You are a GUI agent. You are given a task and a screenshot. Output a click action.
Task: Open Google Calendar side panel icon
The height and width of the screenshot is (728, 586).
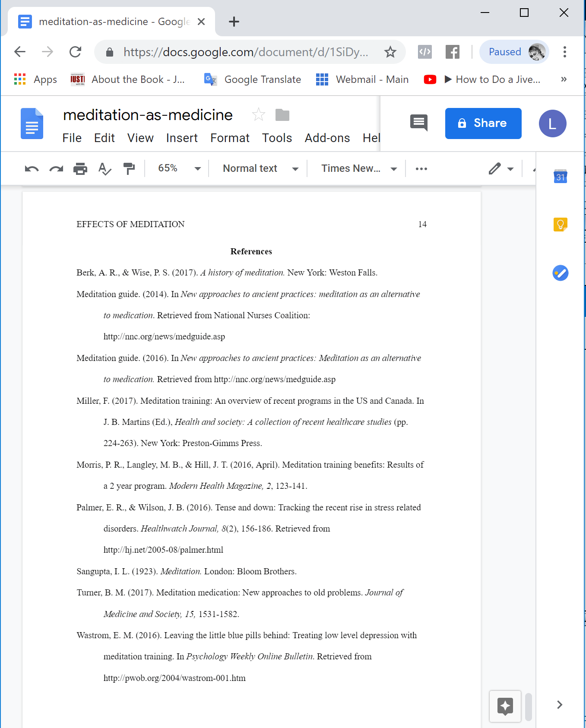[x=560, y=177]
